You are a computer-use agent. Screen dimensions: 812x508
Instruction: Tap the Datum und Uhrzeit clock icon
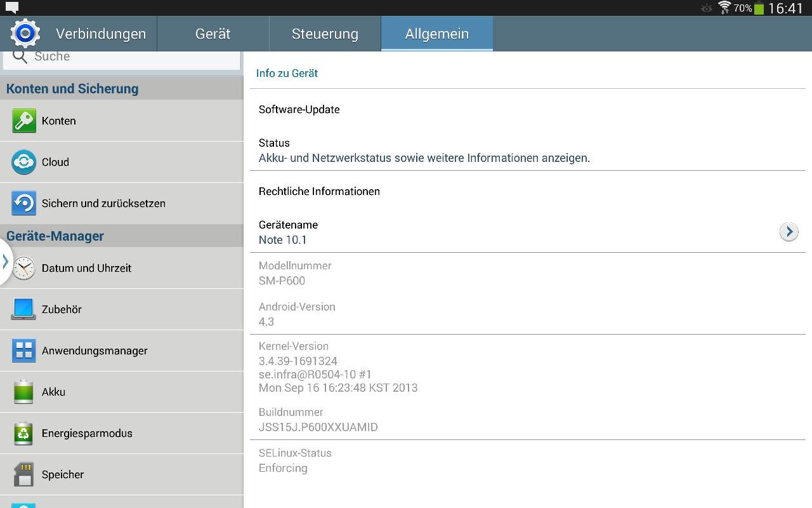pos(24,268)
